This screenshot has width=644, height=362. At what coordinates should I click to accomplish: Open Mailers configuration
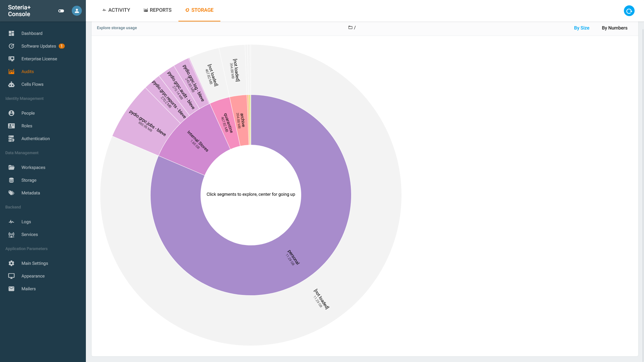point(29,289)
